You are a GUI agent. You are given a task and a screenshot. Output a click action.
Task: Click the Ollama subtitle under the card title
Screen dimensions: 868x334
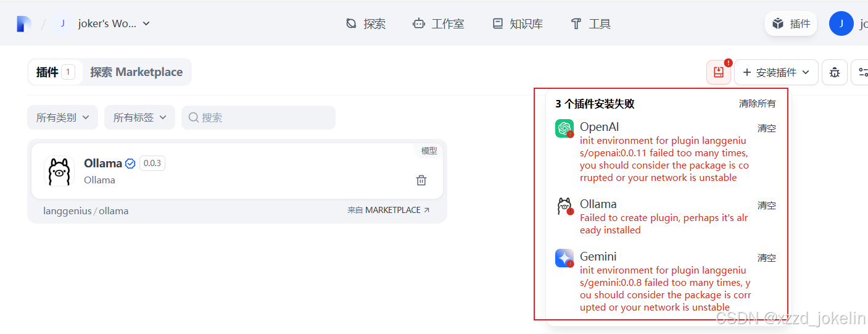(x=99, y=180)
